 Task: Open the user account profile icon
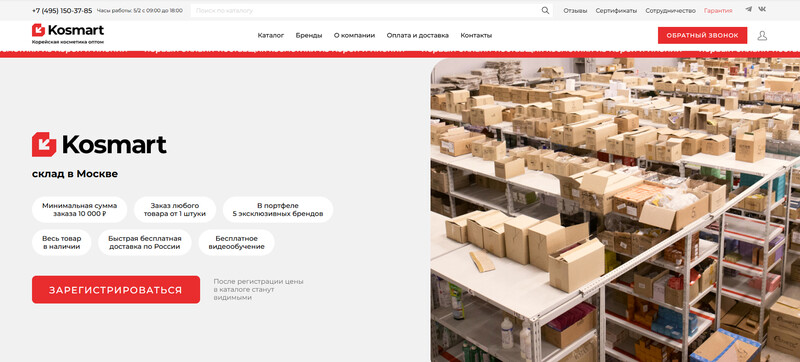point(762,35)
